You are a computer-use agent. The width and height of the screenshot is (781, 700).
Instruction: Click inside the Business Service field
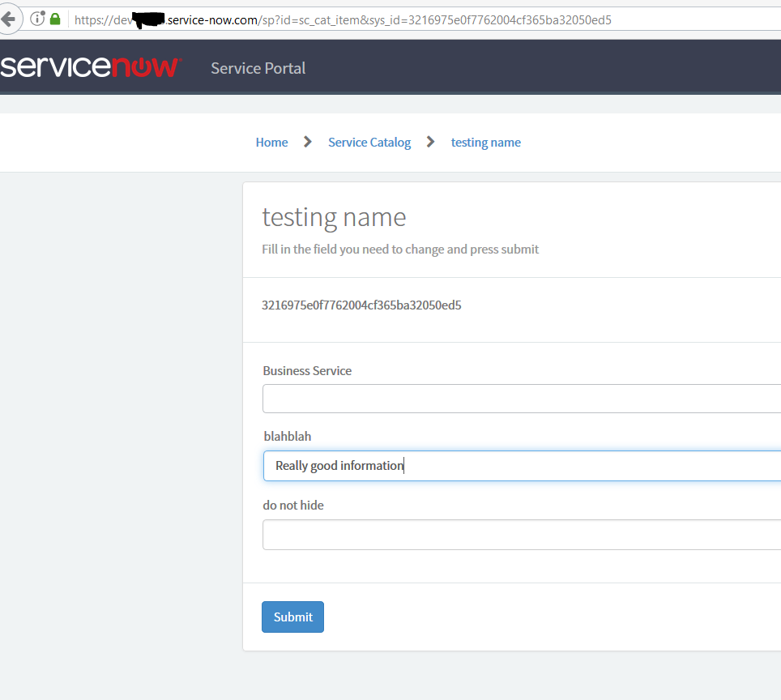pos(520,399)
